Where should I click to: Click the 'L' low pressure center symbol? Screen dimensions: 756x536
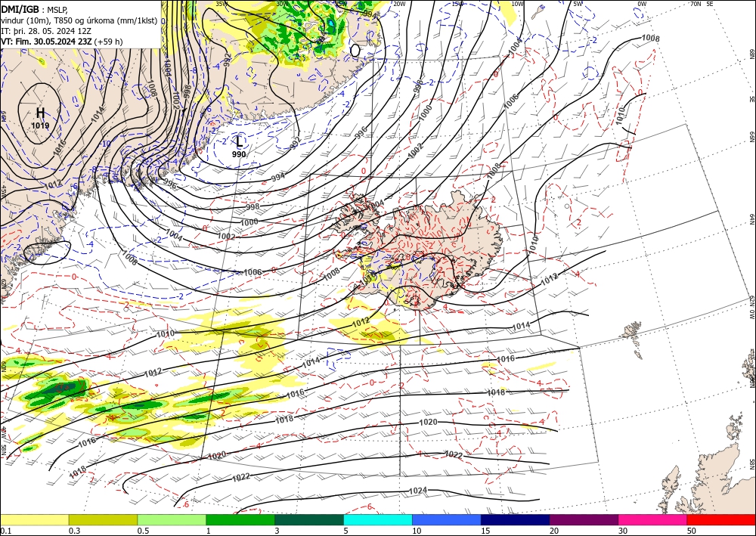tap(239, 141)
